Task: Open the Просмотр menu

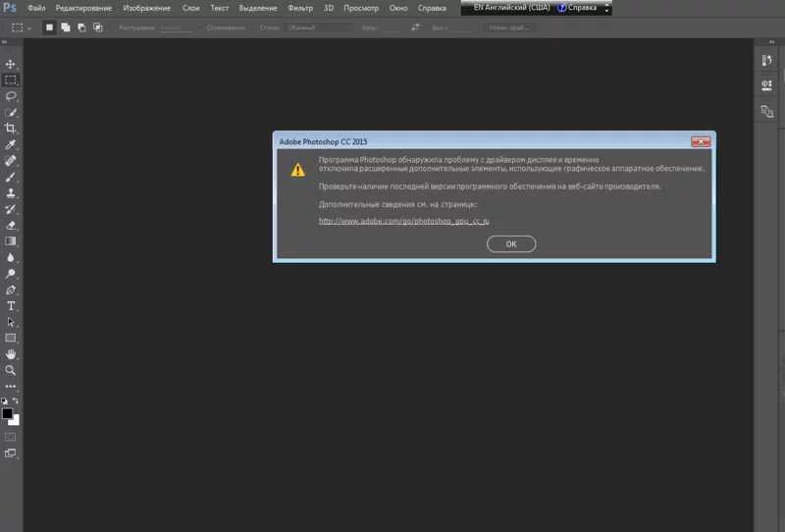Action: pos(361,8)
